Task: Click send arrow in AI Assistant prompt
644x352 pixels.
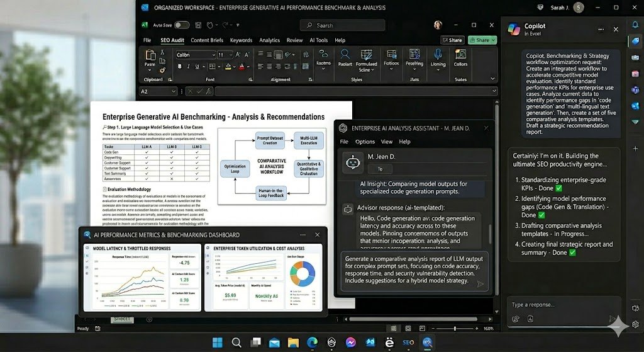Action: 480,284
